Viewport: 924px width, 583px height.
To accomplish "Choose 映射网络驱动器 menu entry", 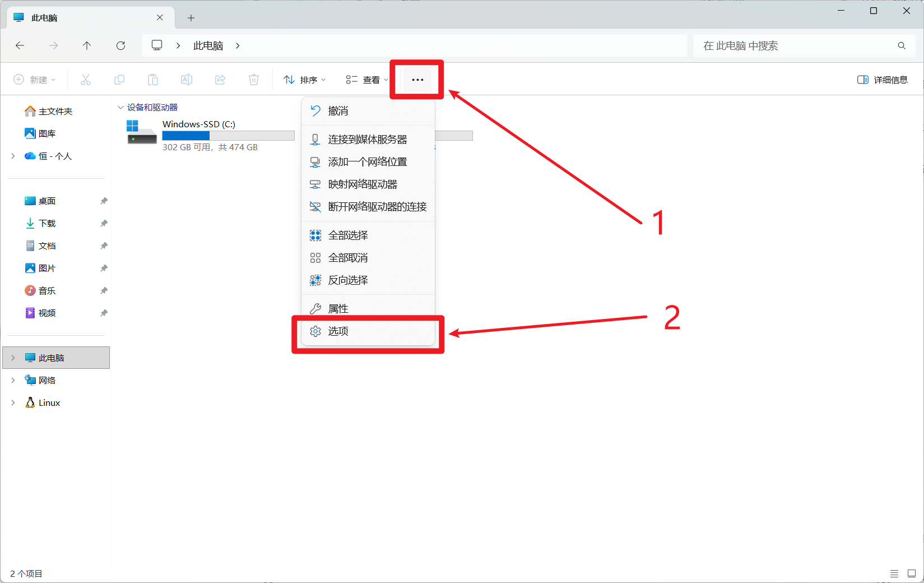I will click(369, 184).
